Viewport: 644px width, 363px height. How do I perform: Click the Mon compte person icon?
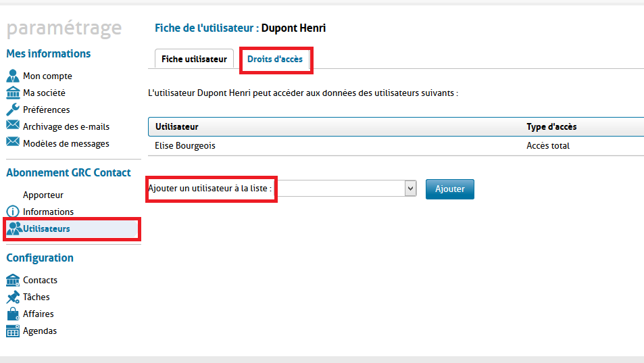click(x=13, y=76)
